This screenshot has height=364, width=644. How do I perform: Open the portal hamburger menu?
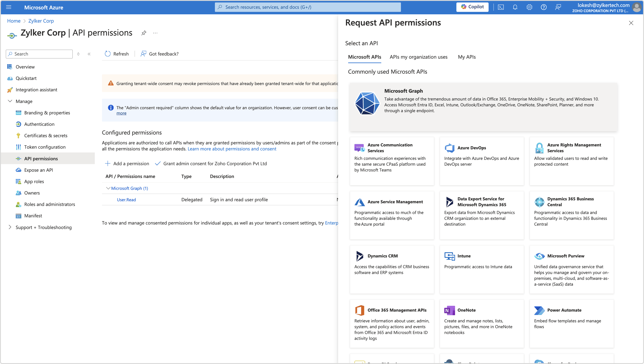coord(9,7)
